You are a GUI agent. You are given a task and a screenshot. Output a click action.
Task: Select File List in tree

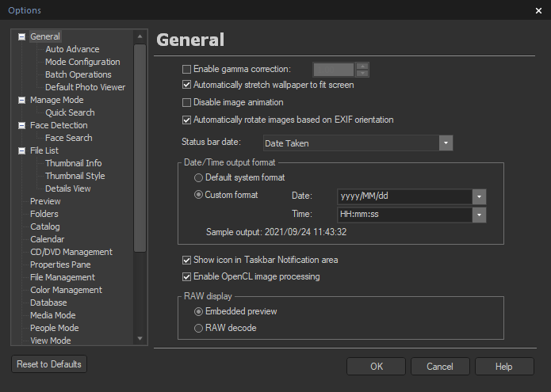point(44,150)
